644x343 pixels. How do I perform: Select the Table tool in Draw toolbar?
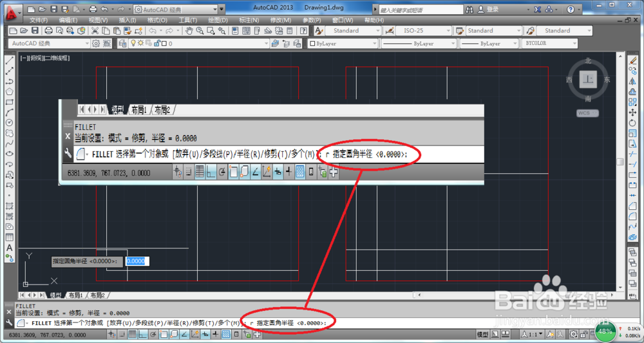click(x=10, y=237)
